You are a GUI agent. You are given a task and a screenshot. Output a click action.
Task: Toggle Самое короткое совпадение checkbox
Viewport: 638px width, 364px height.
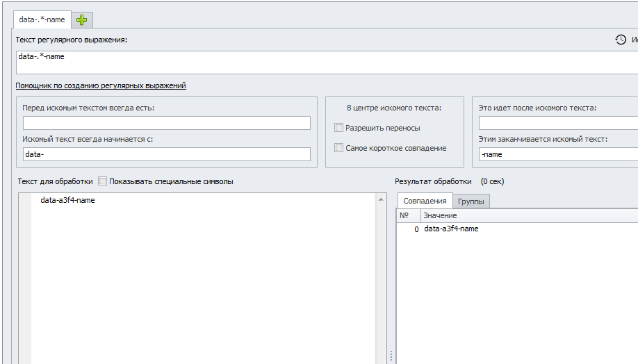click(x=338, y=148)
